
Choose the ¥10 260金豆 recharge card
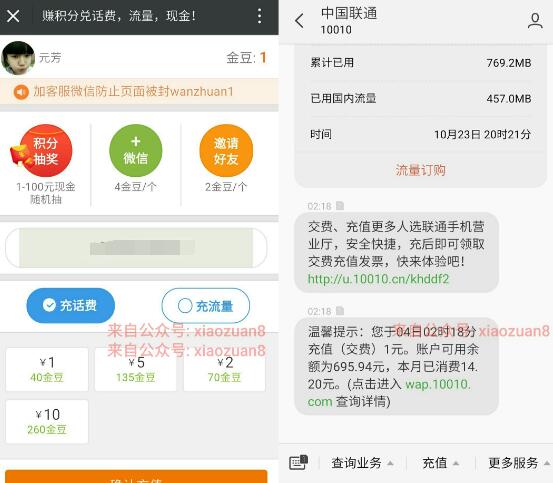coord(47,421)
